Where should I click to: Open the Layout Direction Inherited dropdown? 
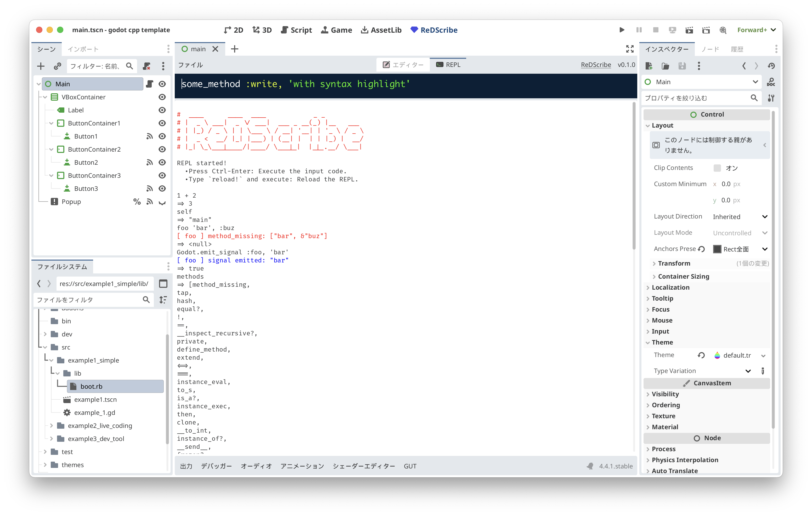pyautogui.click(x=740, y=217)
